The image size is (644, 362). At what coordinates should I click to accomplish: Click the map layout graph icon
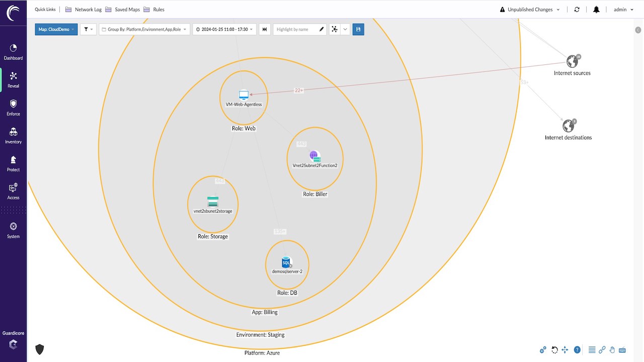click(x=335, y=29)
